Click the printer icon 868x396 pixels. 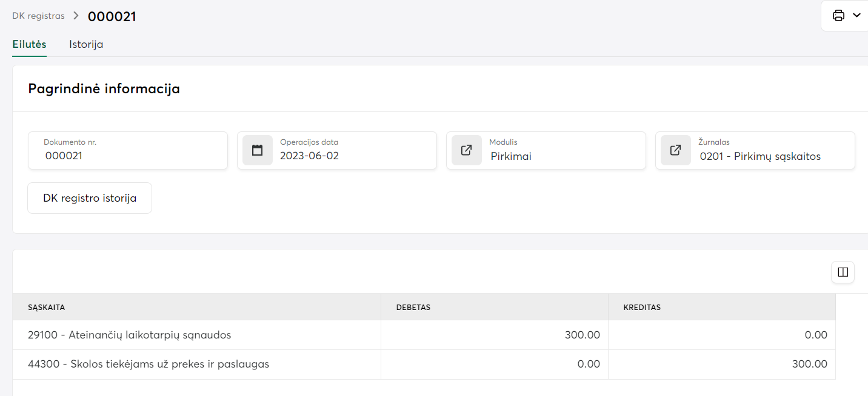coord(838,16)
